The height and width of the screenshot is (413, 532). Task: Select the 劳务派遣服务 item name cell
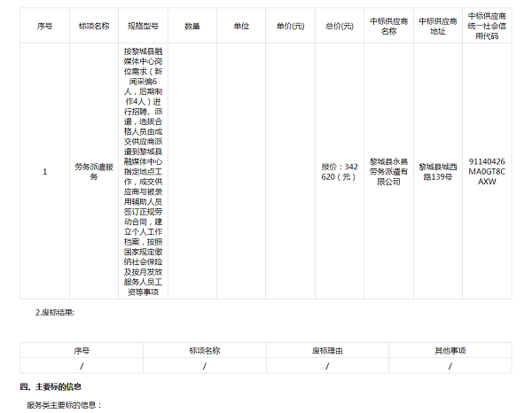coord(93,171)
